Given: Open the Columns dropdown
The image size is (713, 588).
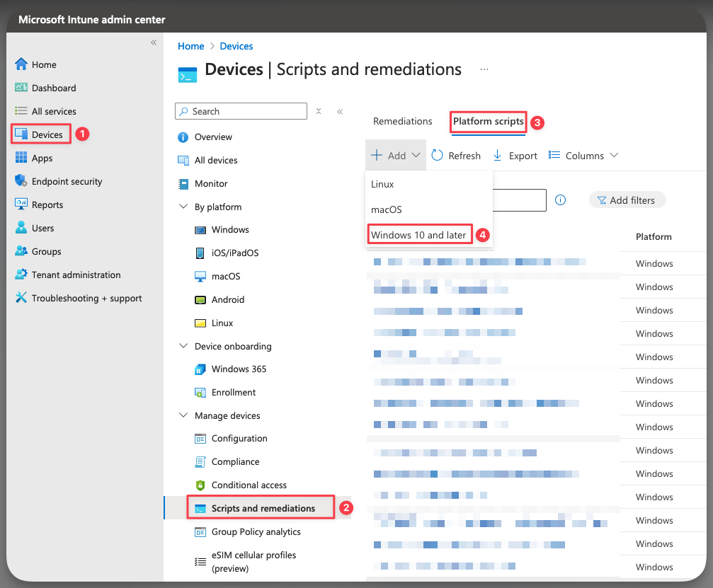Looking at the screenshot, I should (x=583, y=156).
